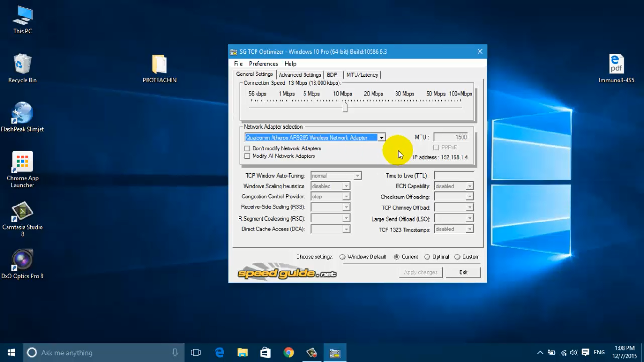This screenshot has height=362, width=644.
Task: Open Windows Store from taskbar
Action: [x=265, y=353]
